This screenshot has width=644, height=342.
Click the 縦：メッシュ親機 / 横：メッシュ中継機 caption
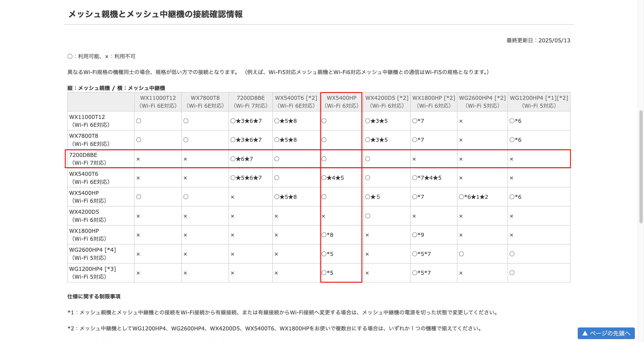[x=116, y=88]
